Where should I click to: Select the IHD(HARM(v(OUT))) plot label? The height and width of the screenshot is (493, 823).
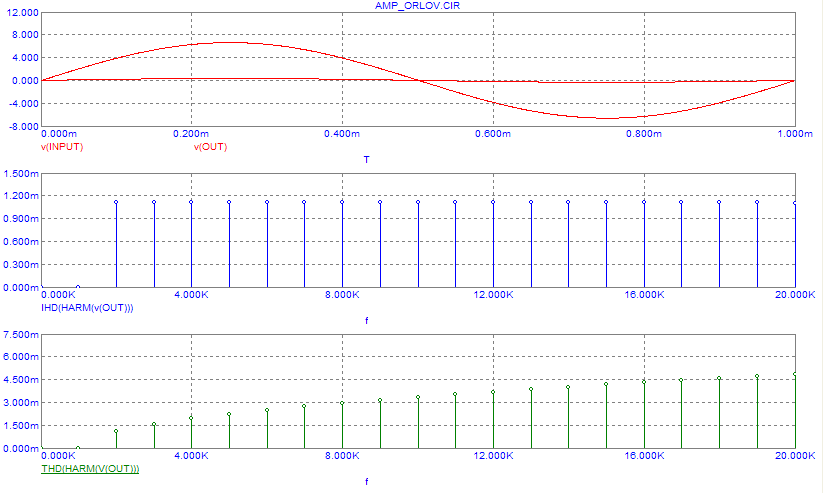(87, 308)
